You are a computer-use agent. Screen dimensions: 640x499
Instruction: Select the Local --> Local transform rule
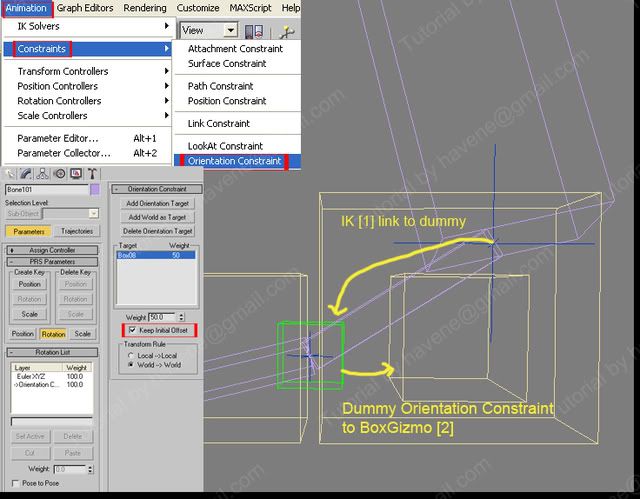click(128, 355)
